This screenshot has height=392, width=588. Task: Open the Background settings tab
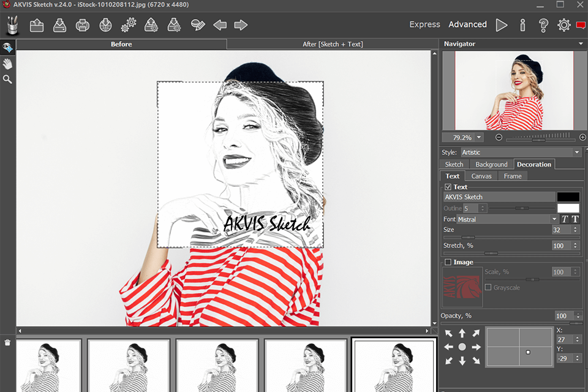[491, 164]
